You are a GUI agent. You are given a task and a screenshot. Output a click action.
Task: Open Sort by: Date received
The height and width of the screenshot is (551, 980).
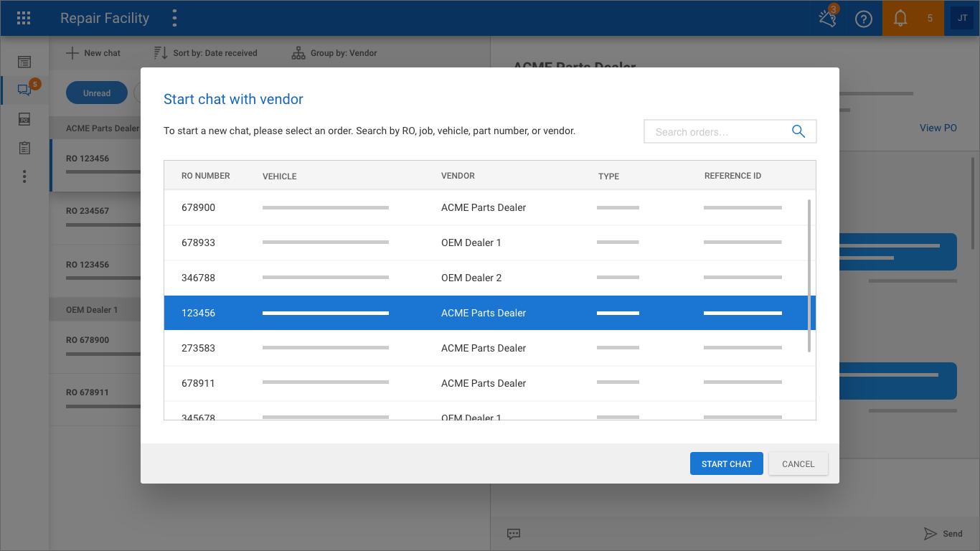206,53
